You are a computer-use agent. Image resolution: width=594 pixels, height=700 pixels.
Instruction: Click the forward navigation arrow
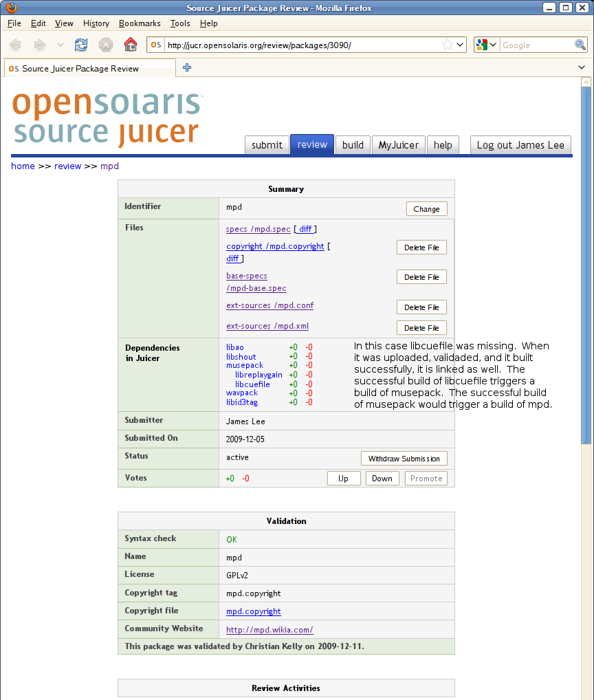(x=39, y=45)
